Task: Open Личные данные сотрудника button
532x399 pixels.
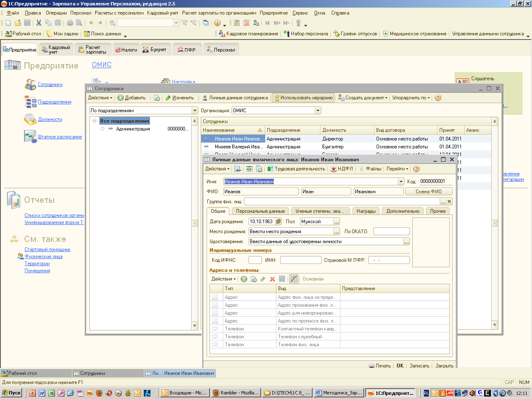Action: [x=235, y=98]
